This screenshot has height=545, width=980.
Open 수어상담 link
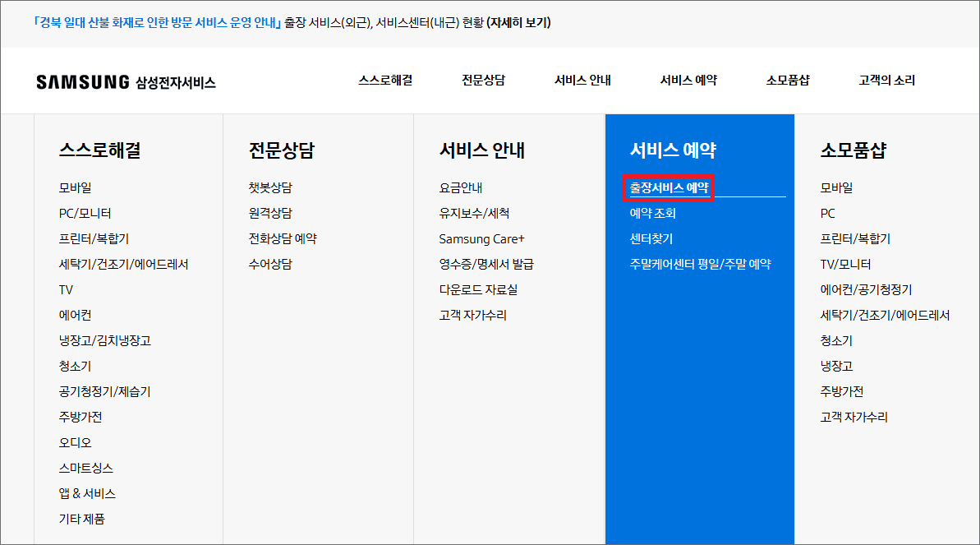click(270, 264)
